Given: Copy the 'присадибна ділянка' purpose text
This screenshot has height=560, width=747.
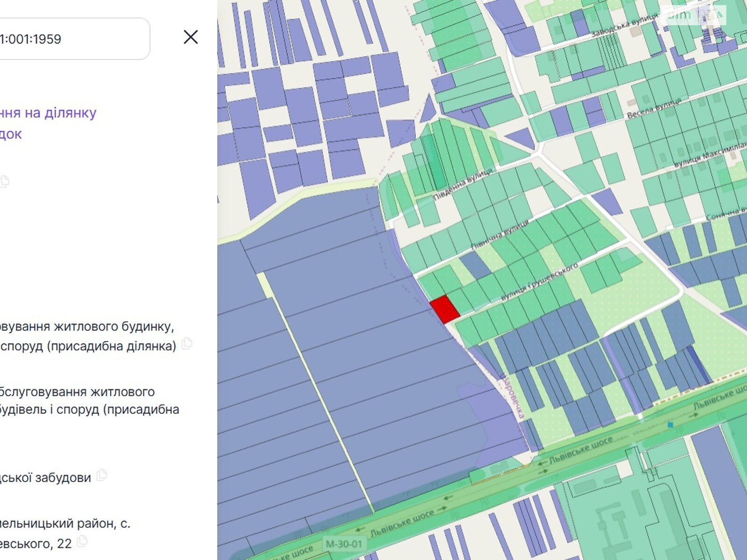Looking at the screenshot, I should (x=187, y=344).
